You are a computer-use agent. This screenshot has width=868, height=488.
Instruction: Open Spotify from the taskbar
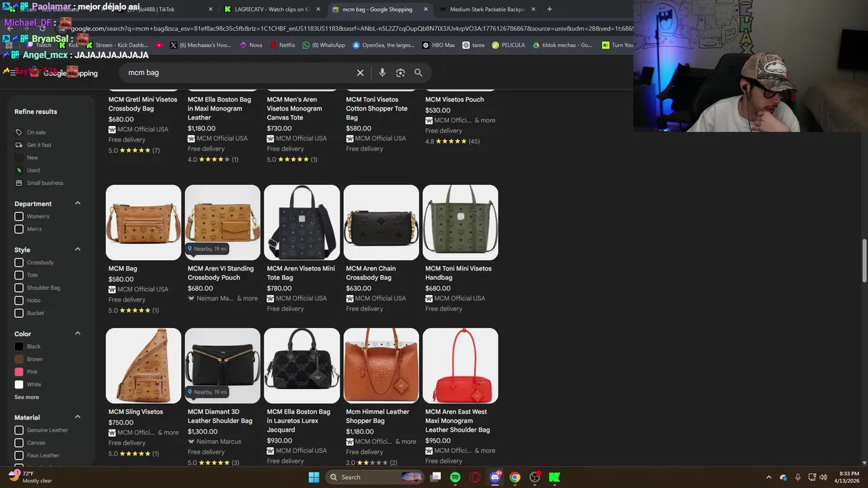click(455, 477)
